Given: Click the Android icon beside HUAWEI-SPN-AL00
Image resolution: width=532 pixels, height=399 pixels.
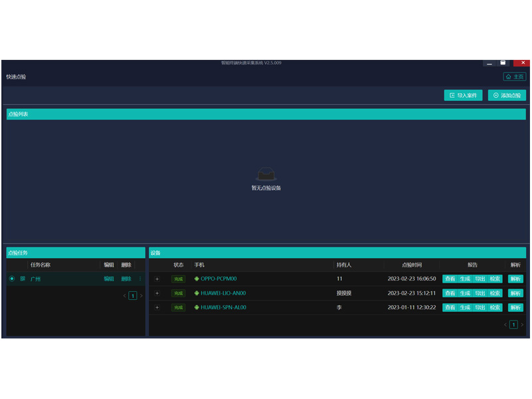Looking at the screenshot, I should 197,307.
